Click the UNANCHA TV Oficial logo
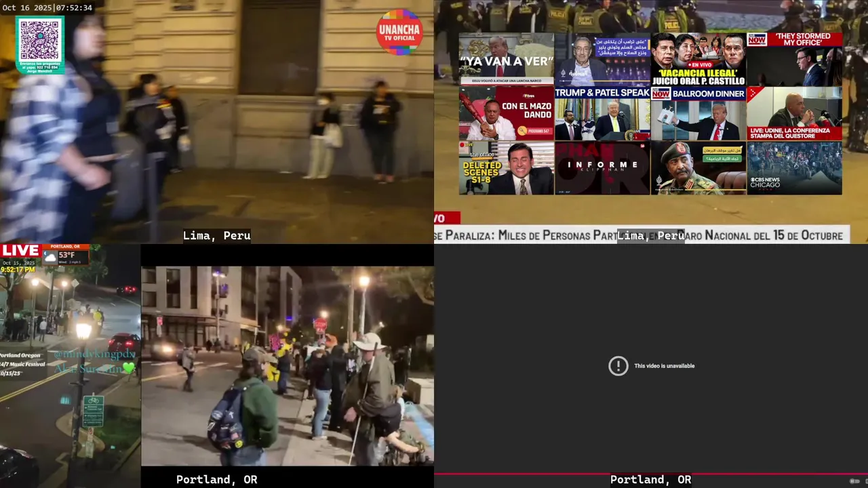This screenshot has width=868, height=488. [399, 32]
